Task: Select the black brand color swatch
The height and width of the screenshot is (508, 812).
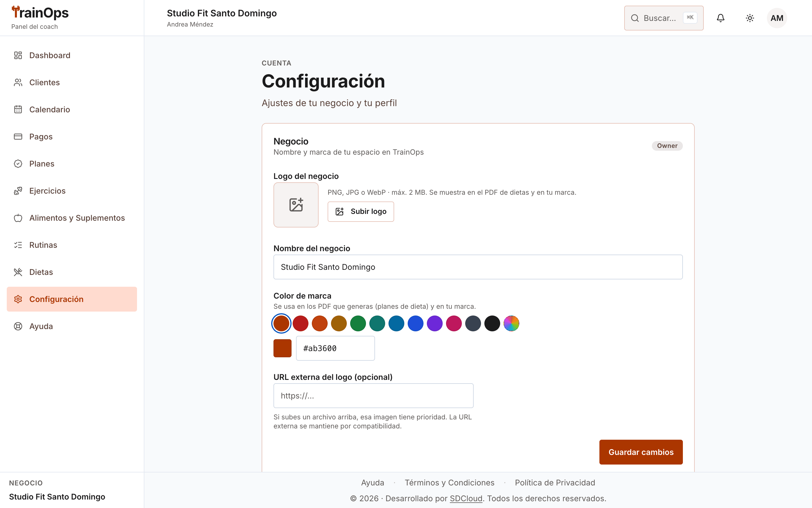Action: coord(492,323)
